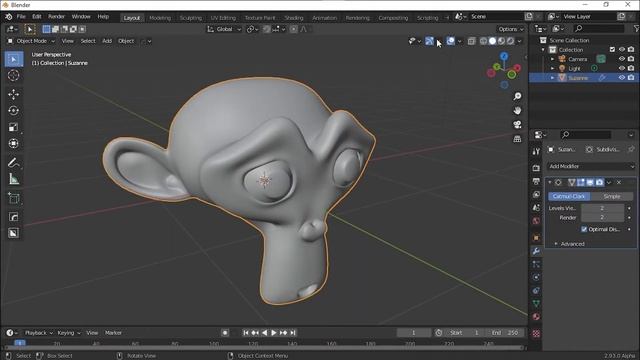Click the Z axis on navigation gizmo
640x360 pixels.
coord(504,56)
